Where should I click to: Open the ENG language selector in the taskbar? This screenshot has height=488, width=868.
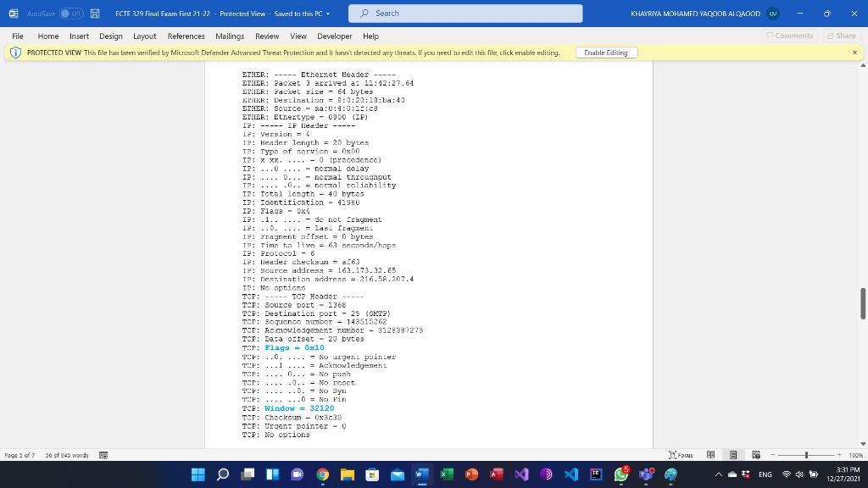[x=765, y=474]
